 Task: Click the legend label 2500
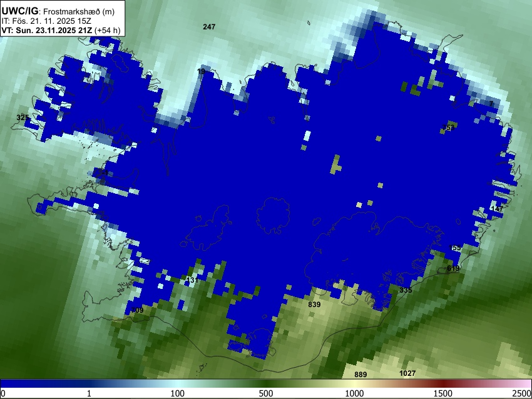[x=522, y=393]
